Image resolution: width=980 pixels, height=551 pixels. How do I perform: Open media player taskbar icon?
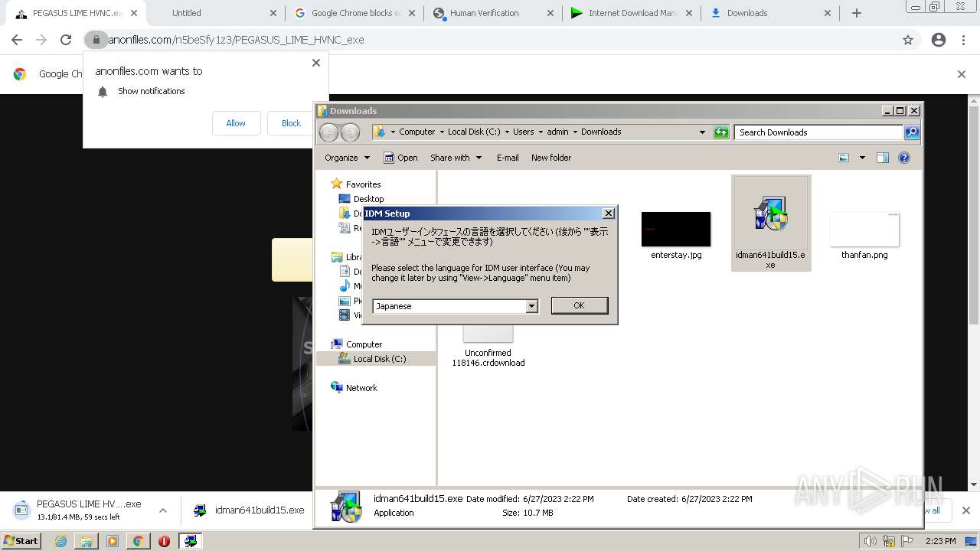tap(113, 541)
